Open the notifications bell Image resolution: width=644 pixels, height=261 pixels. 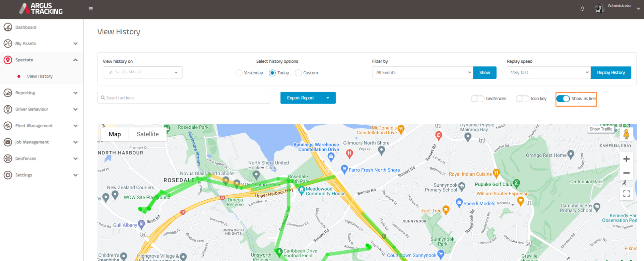pyautogui.click(x=582, y=9)
